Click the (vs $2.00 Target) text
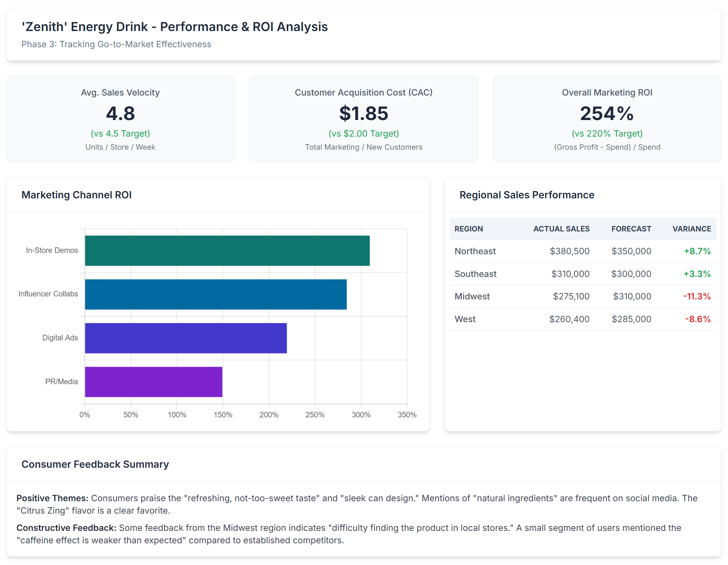This screenshot has width=728, height=565. 364,133
